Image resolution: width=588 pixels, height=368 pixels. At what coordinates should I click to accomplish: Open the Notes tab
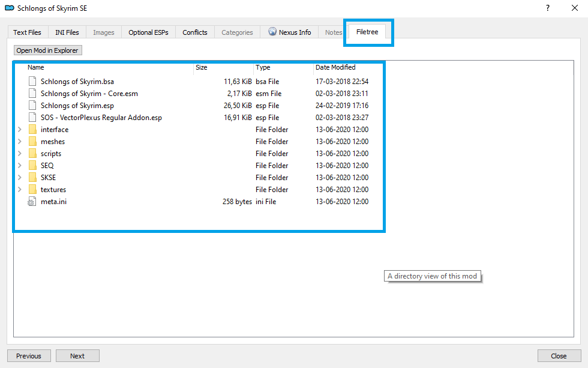tap(334, 32)
